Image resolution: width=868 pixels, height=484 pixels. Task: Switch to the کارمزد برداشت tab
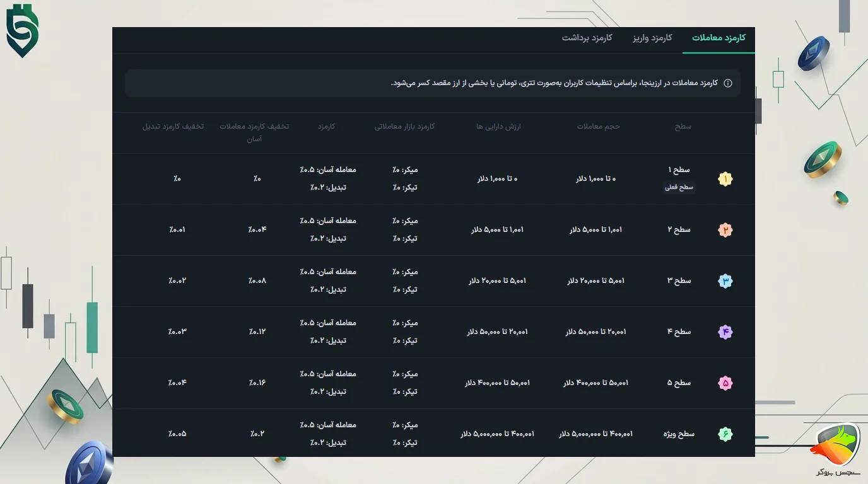[587, 38]
